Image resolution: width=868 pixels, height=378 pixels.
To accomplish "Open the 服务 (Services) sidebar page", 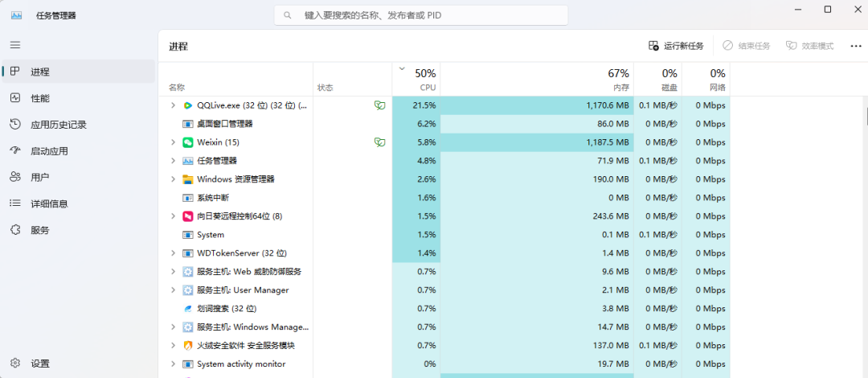I will tap(39, 230).
